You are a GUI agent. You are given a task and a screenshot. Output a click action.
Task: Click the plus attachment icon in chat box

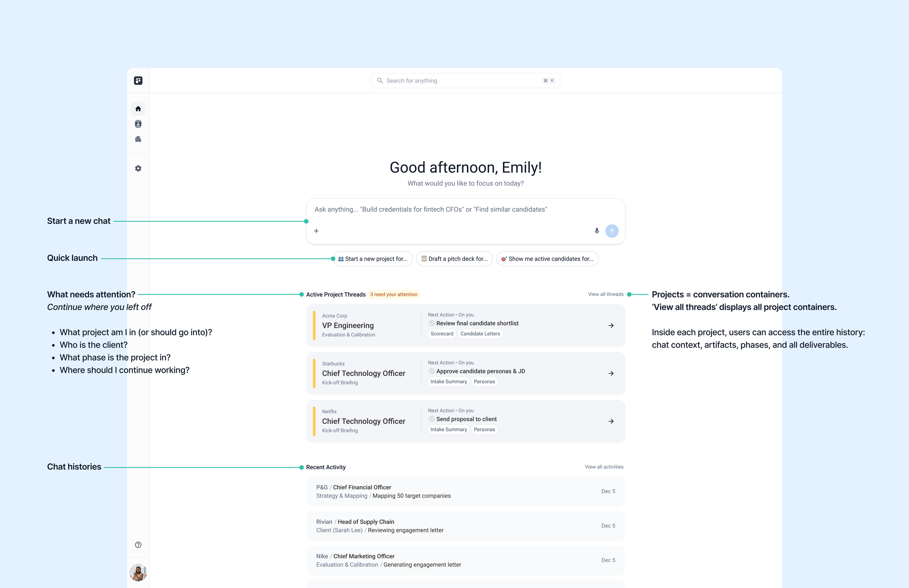tap(316, 231)
